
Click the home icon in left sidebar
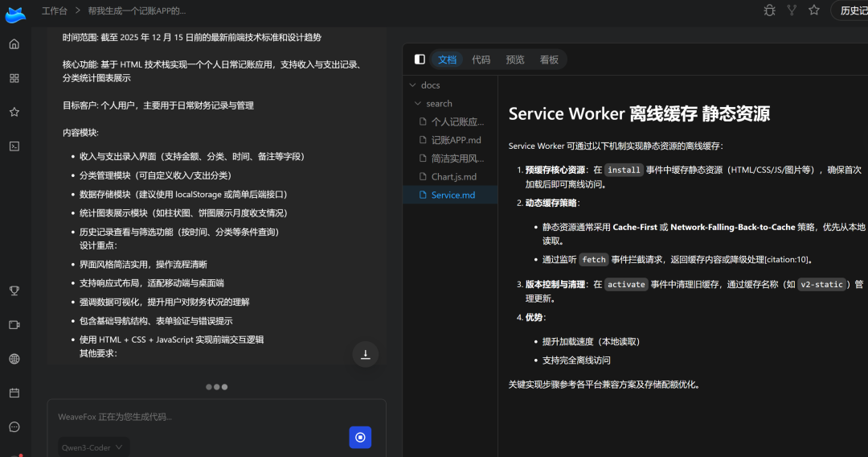tap(14, 44)
